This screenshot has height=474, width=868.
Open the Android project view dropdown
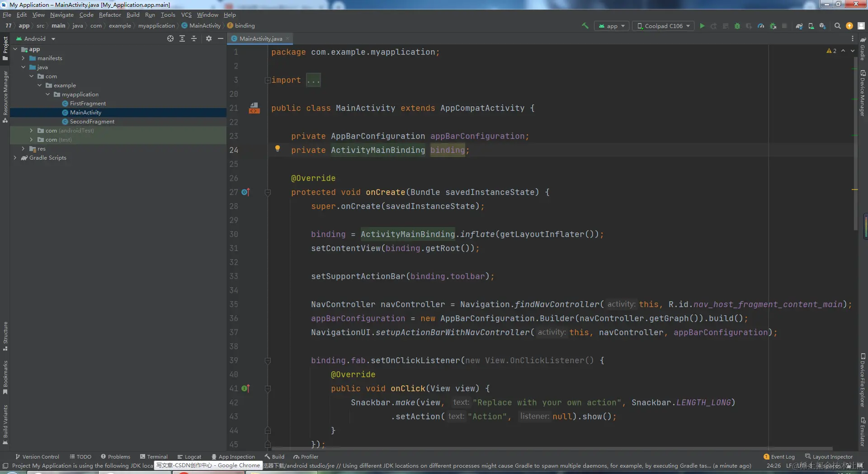click(36, 38)
